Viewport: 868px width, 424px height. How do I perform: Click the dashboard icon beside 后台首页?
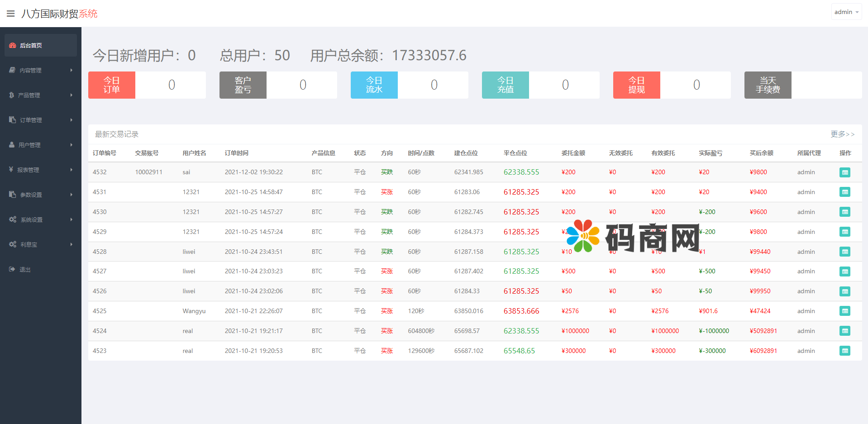click(13, 45)
